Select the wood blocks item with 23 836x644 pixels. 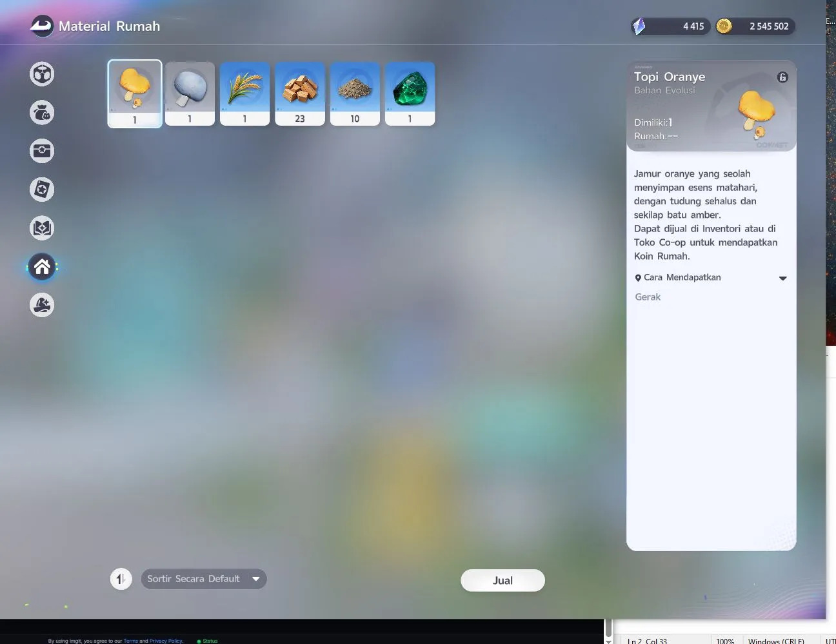tap(300, 93)
